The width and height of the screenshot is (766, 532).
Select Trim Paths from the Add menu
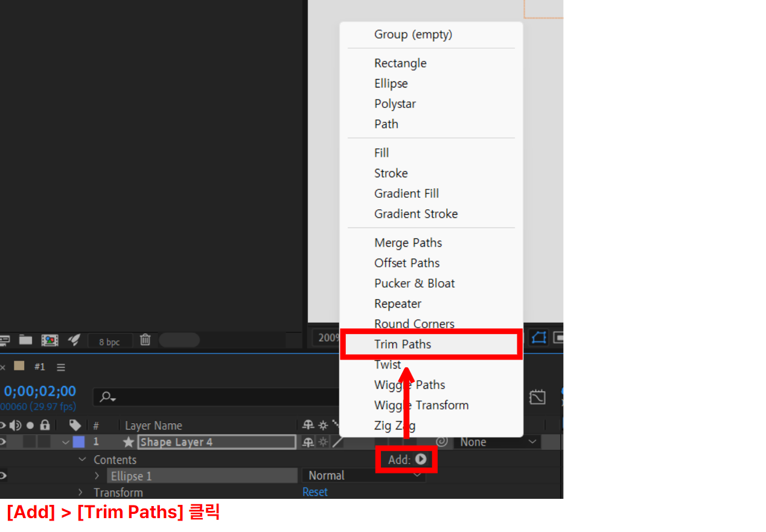[x=402, y=344]
